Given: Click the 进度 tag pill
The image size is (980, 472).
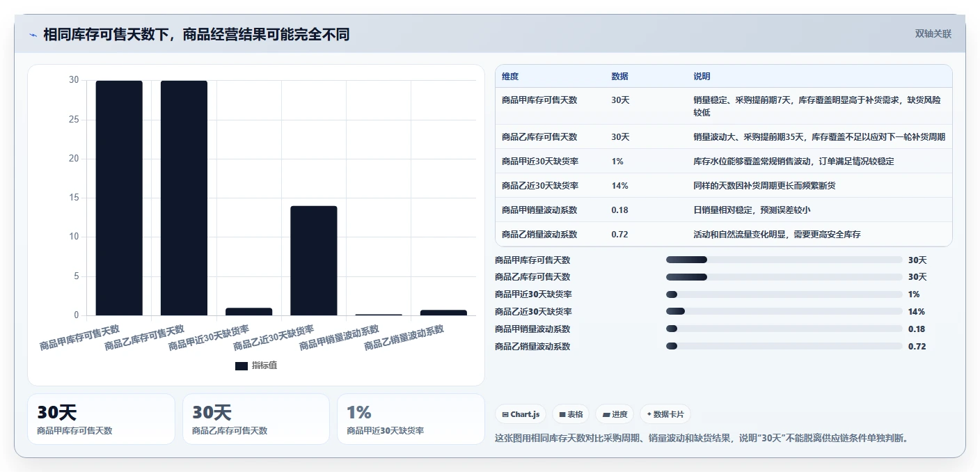Looking at the screenshot, I should point(614,414).
